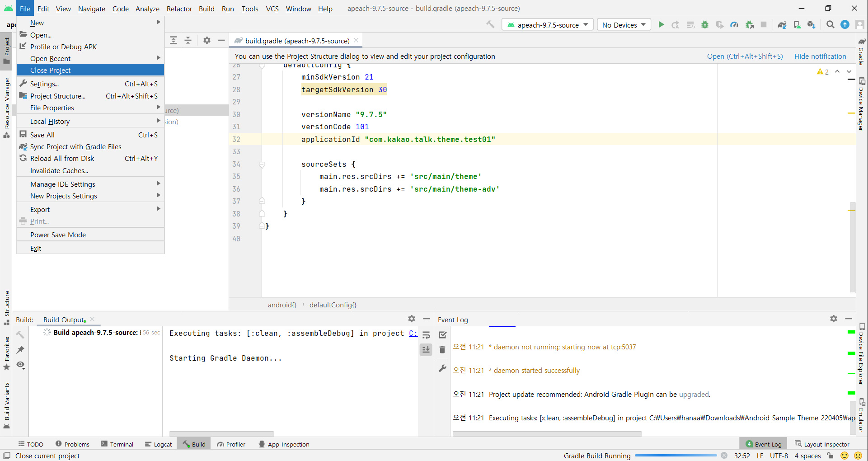Screen dimensions: 868x461
Task: Open project panel gear options
Action: click(207, 40)
